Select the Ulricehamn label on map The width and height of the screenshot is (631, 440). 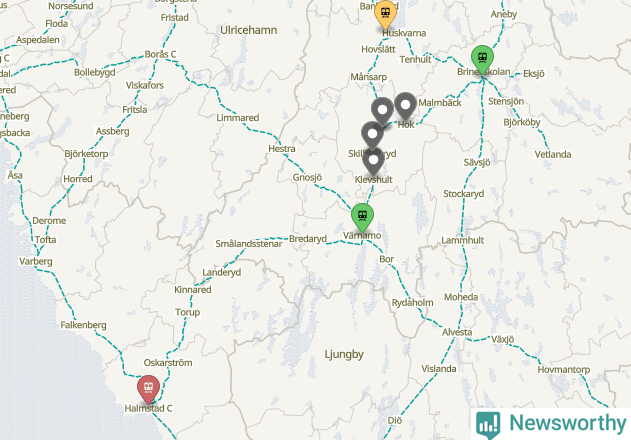pyautogui.click(x=248, y=30)
